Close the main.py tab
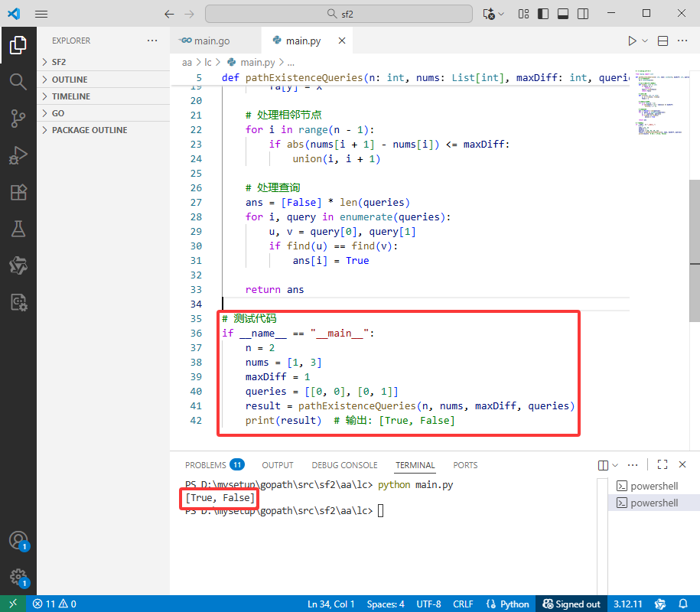Image resolution: width=700 pixels, height=612 pixels. [x=342, y=41]
